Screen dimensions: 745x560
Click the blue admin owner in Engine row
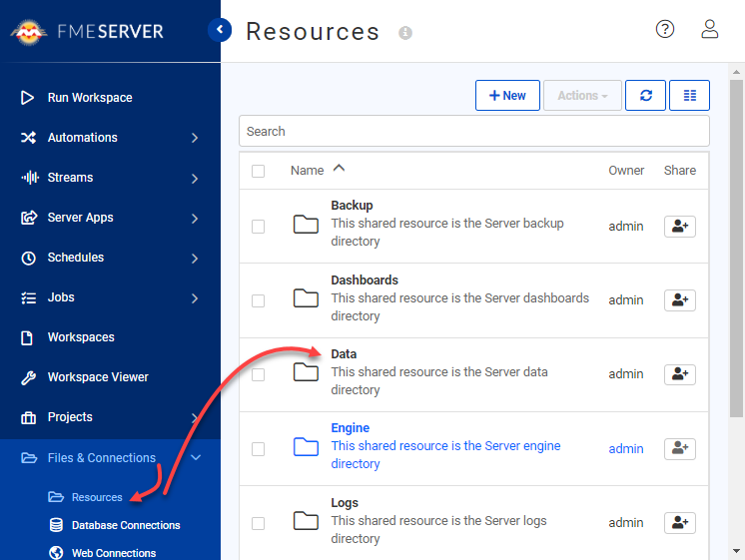click(626, 449)
